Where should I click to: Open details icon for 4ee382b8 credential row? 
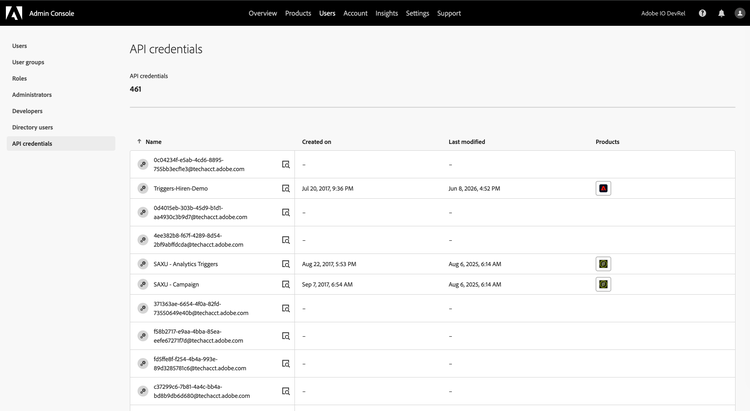click(286, 240)
